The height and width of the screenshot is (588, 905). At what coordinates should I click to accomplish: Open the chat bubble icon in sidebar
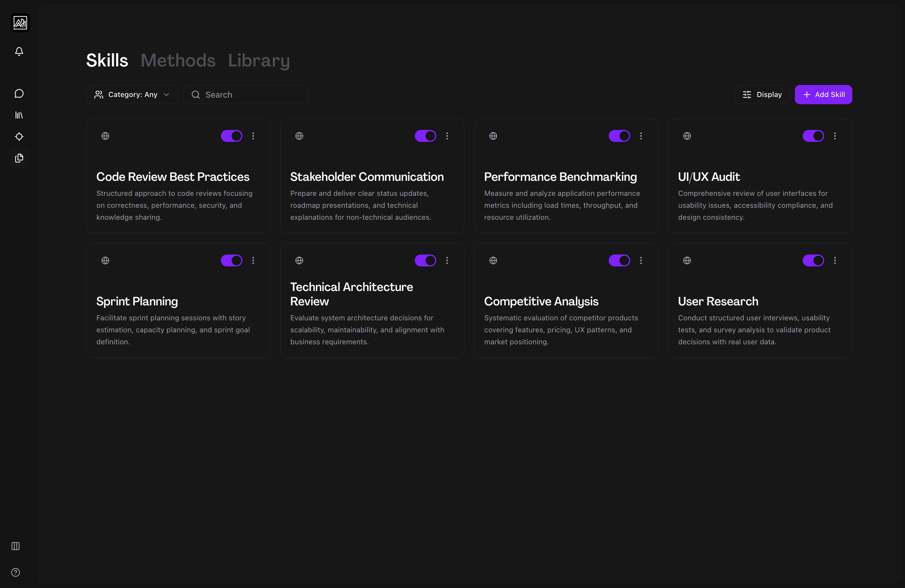[x=19, y=94]
